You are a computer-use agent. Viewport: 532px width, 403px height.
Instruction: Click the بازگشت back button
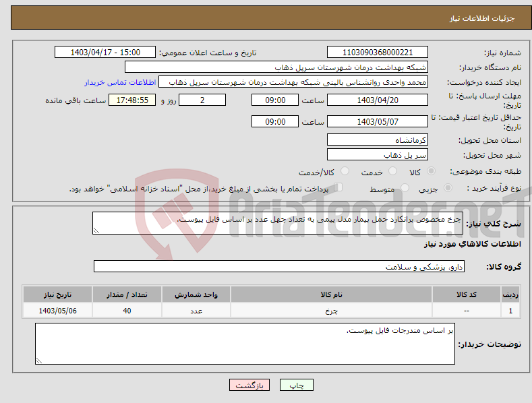pyautogui.click(x=249, y=385)
